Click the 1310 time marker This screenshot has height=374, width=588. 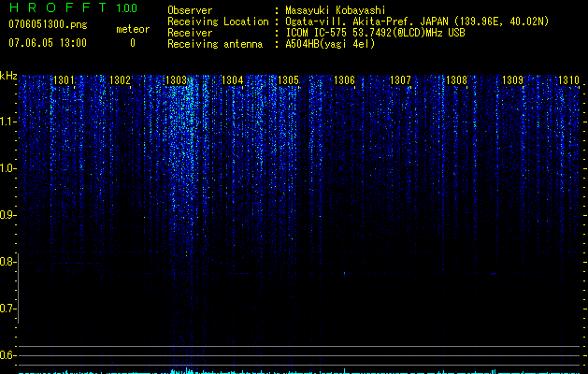pyautogui.click(x=568, y=80)
